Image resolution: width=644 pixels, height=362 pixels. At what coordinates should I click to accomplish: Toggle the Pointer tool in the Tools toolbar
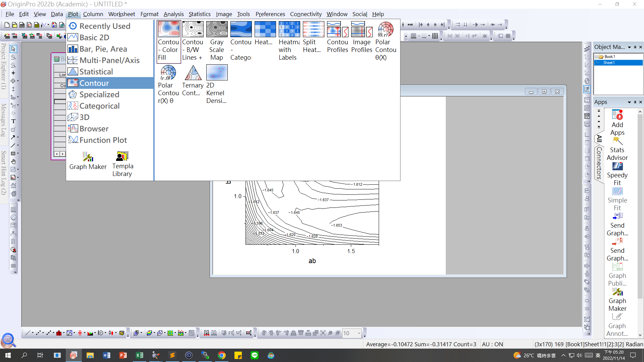click(x=13, y=49)
